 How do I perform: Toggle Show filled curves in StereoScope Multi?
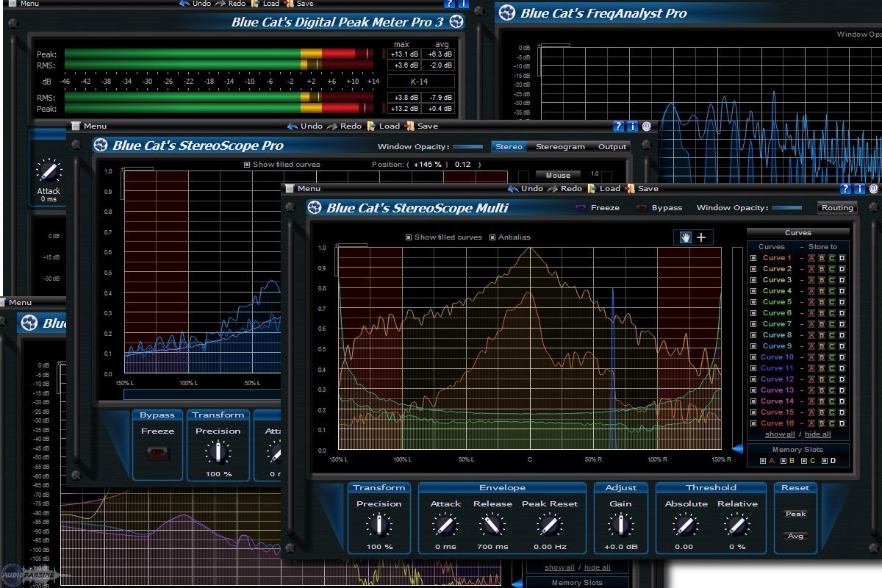(409, 237)
